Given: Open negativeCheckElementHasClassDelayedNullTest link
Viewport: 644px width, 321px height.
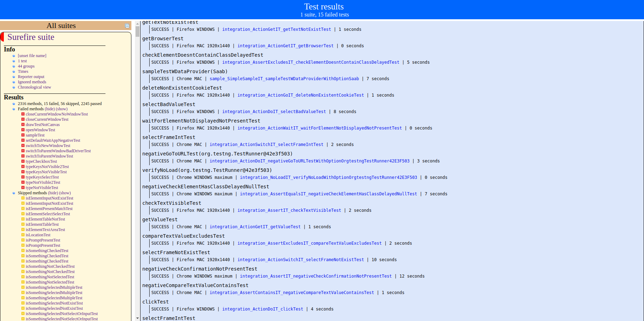Looking at the screenshot, I should coord(328,194).
